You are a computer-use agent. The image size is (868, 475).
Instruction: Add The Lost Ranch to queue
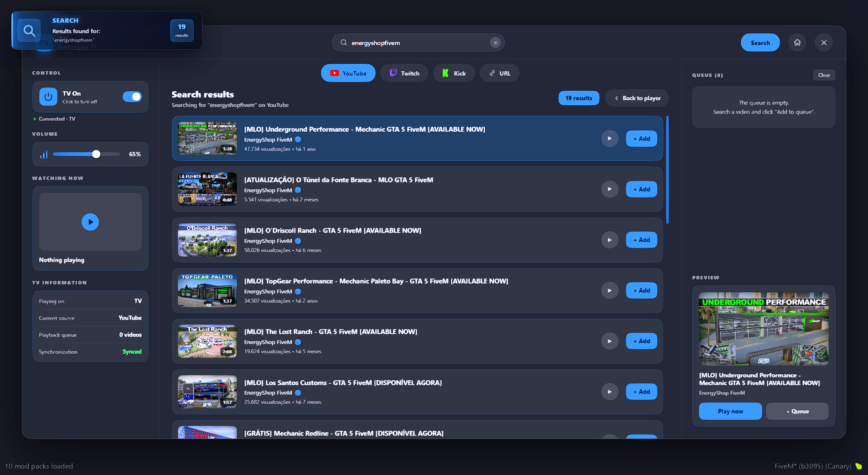(x=641, y=341)
